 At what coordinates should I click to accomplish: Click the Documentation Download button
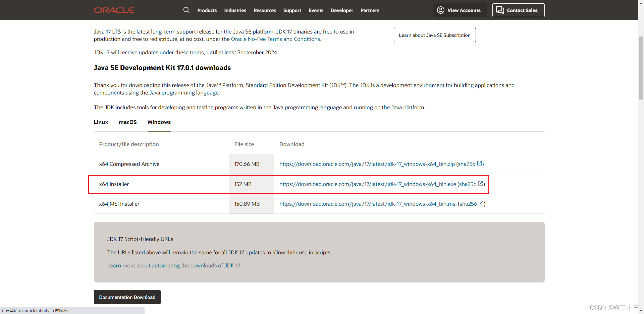point(127,297)
